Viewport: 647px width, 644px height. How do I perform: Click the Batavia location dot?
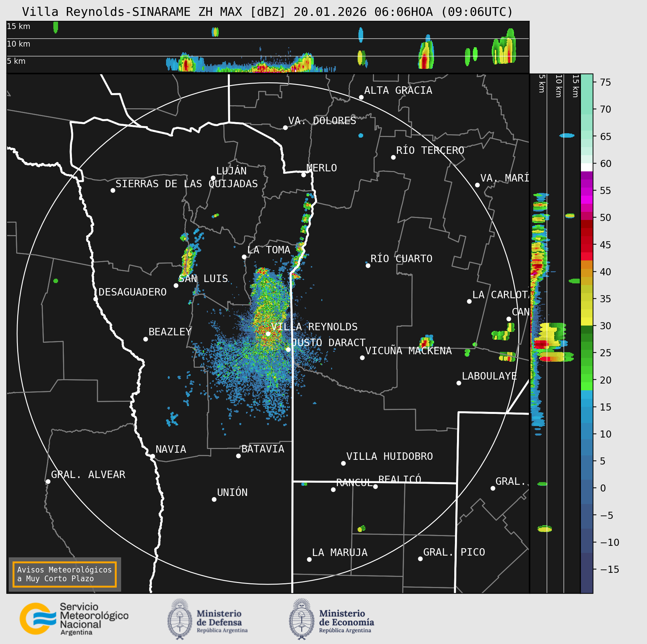[238, 456]
